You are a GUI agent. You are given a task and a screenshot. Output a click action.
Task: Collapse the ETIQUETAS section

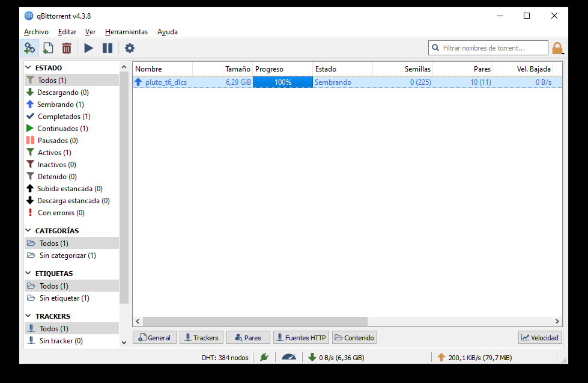[28, 274]
